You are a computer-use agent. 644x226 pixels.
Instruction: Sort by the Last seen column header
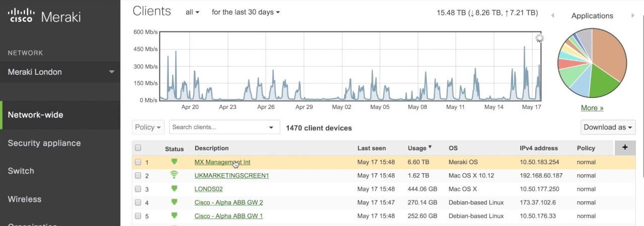pos(372,148)
